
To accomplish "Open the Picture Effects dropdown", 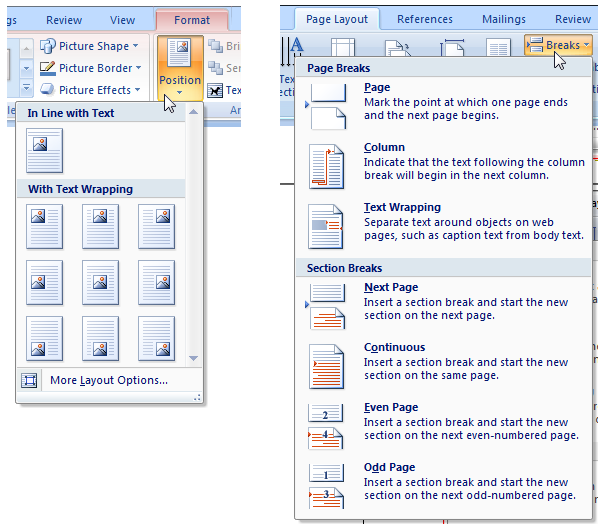I will pos(90,90).
